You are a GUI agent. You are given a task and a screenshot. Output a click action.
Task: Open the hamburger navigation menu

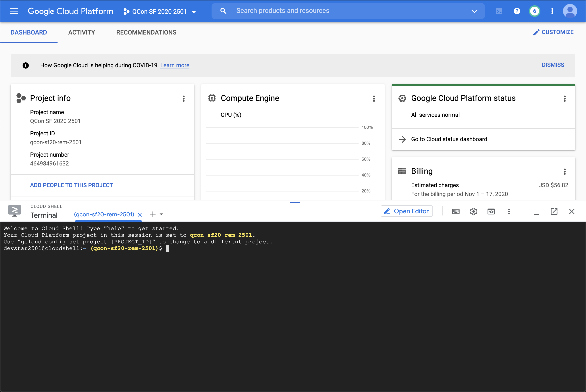pos(14,11)
